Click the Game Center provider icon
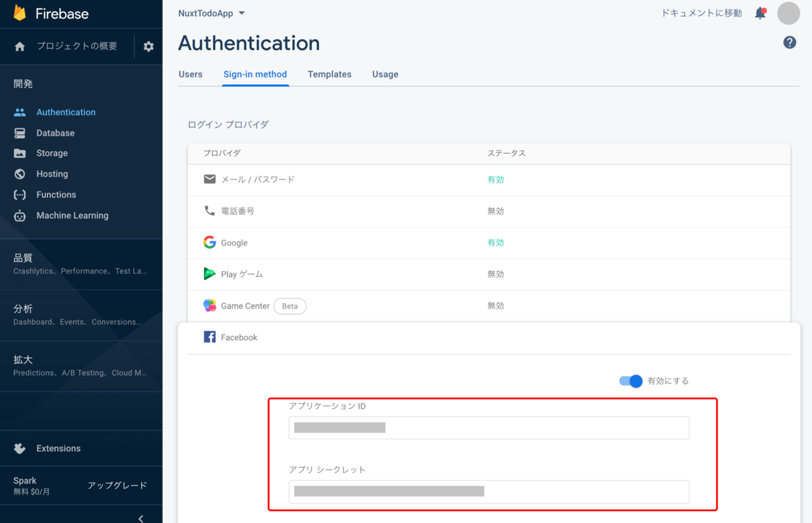Image resolution: width=812 pixels, height=523 pixels. pyautogui.click(x=209, y=306)
